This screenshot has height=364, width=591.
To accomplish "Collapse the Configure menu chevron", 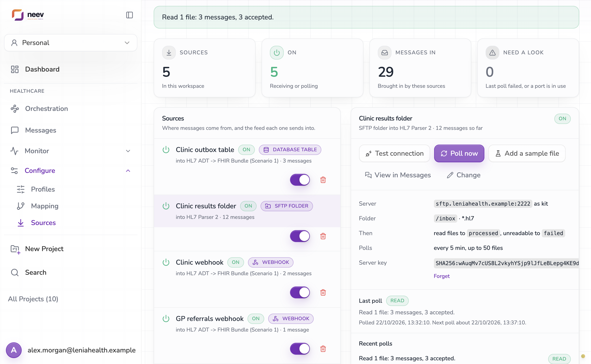I will coord(128,171).
